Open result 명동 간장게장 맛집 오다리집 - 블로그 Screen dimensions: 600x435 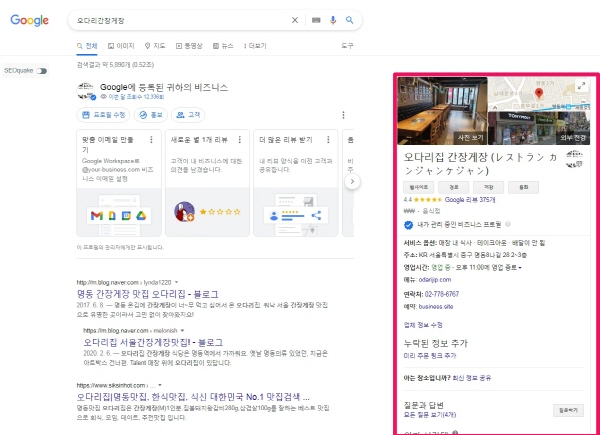(148, 294)
